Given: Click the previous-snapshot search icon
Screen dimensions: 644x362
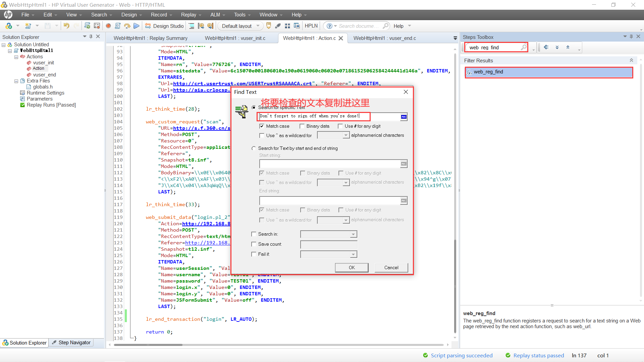Looking at the screenshot, I should 201,26.
